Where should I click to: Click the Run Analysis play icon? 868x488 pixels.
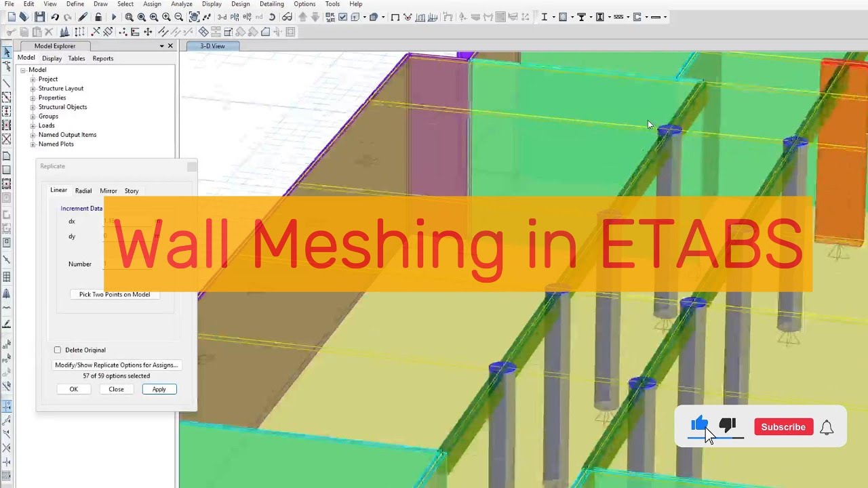[114, 17]
